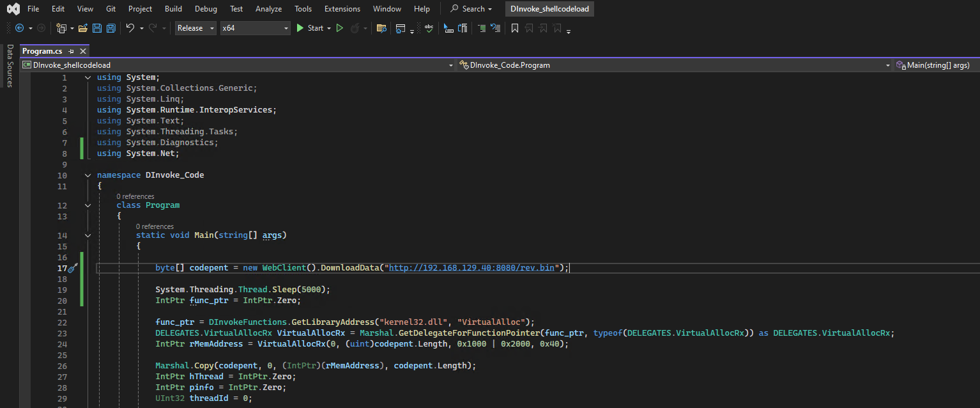Viewport: 980px width, 408px height.
Task: Click the "kernel32.dll" string literal
Action: 413,322
